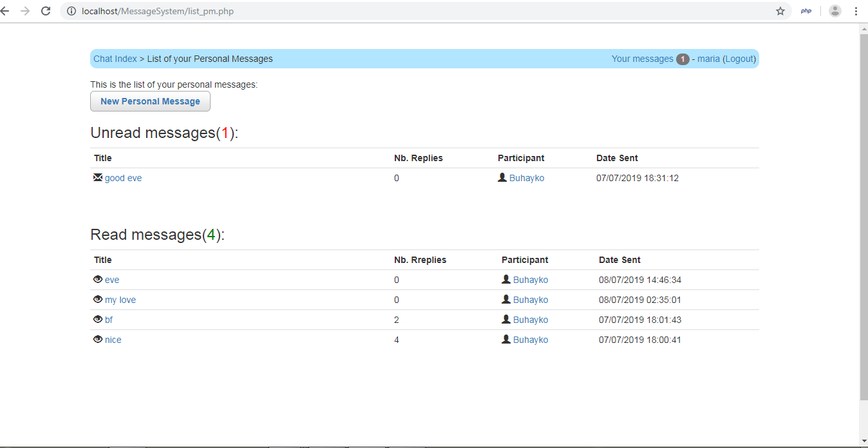The image size is (868, 448).
Task: Click the browser back arrow
Action: coord(6,10)
